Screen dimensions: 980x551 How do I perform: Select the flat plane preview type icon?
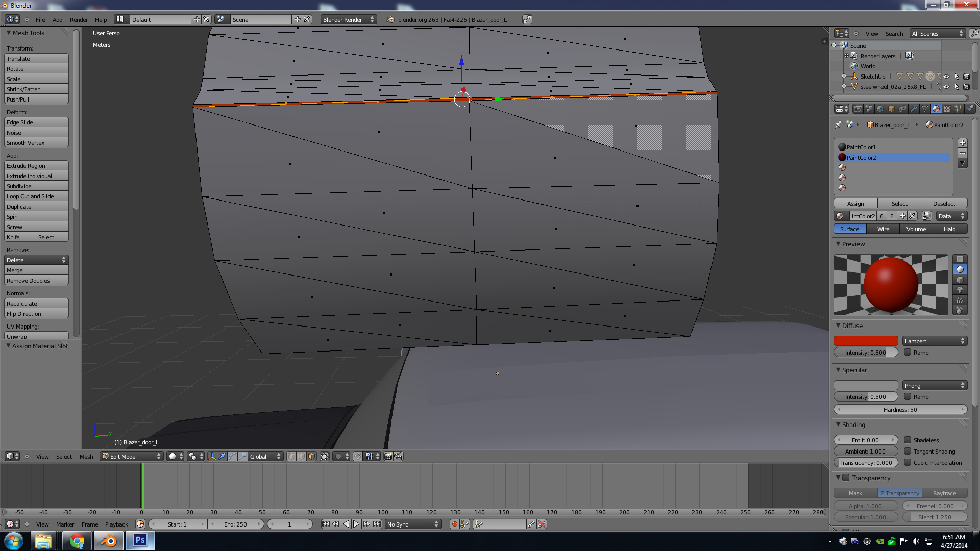click(960, 259)
